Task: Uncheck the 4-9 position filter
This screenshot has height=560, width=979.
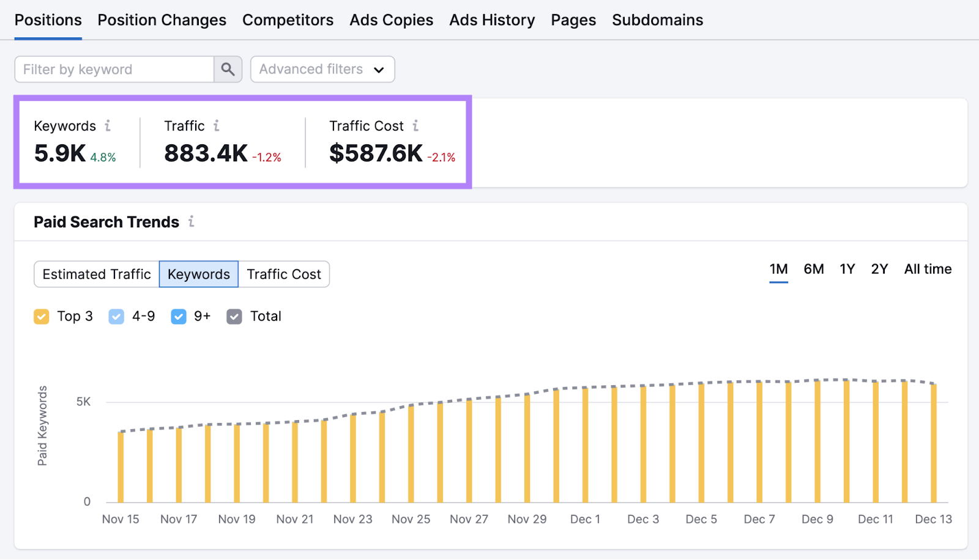Action: tap(116, 316)
